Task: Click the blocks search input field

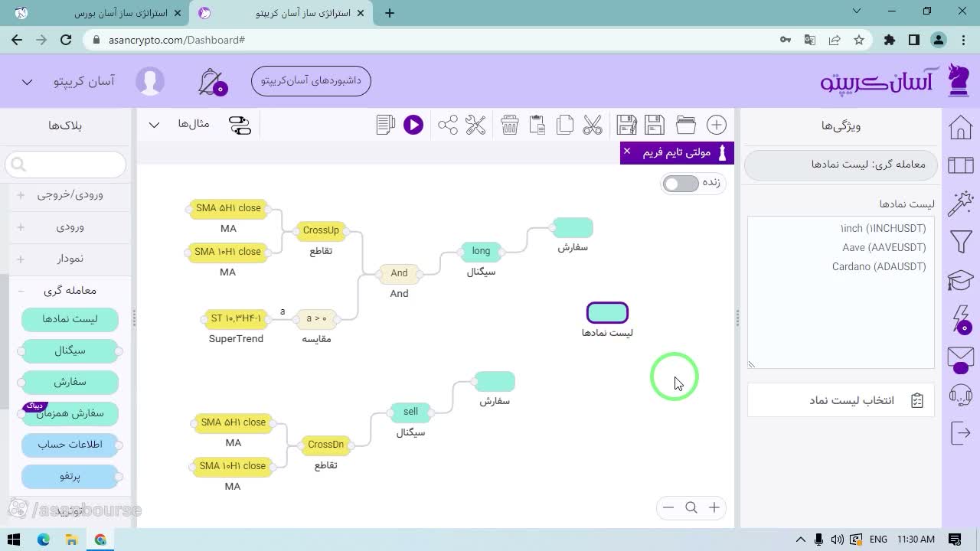Action: tap(66, 165)
